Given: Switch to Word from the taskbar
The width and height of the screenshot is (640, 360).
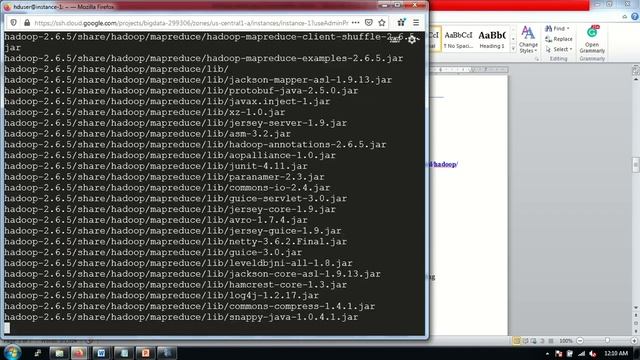Looking at the screenshot, I should pos(101,353).
